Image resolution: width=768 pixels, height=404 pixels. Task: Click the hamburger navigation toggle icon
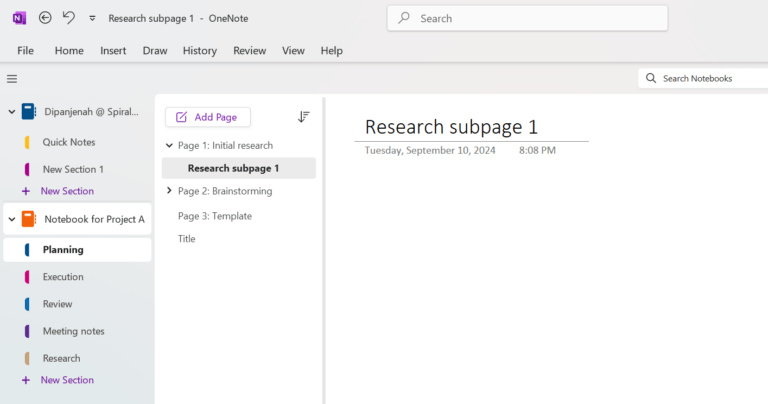pos(12,79)
